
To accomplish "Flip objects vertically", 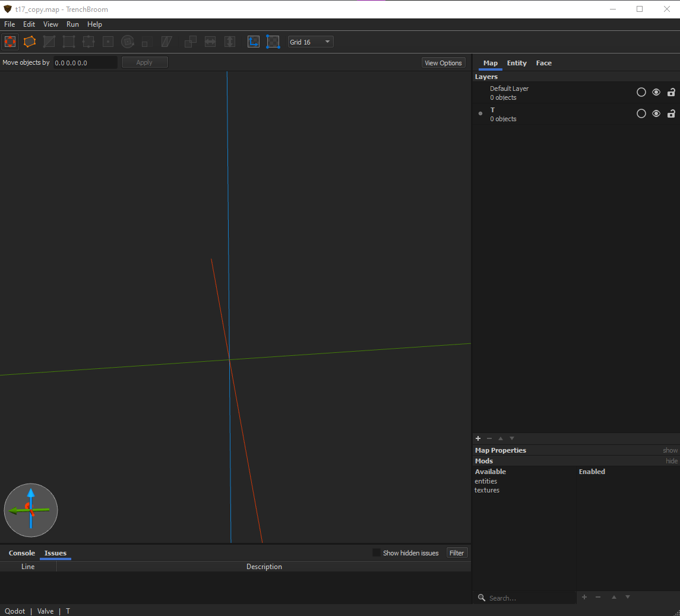I will pyautogui.click(x=230, y=42).
